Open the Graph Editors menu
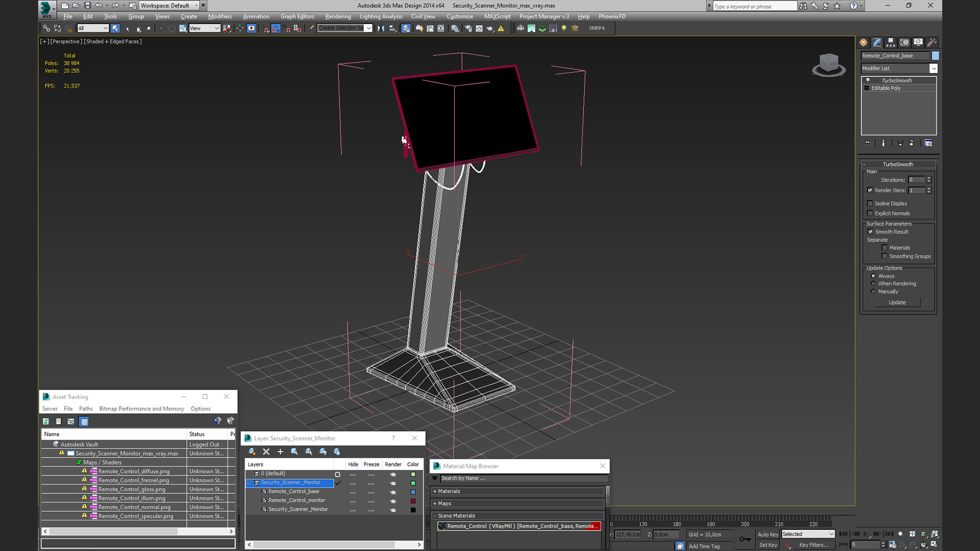The image size is (980, 551). (x=297, y=16)
